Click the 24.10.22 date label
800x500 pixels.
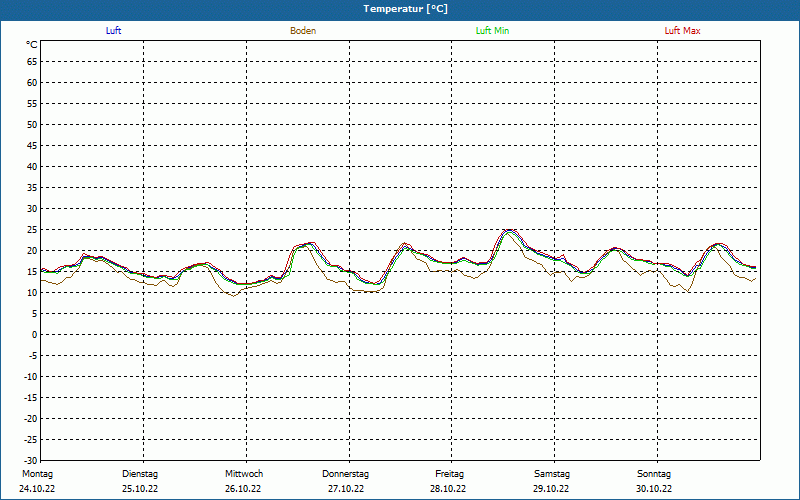click(x=37, y=489)
